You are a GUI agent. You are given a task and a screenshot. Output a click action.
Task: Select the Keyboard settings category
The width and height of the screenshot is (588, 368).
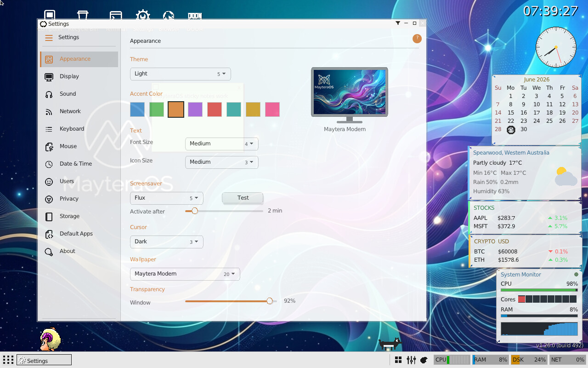[79, 129]
